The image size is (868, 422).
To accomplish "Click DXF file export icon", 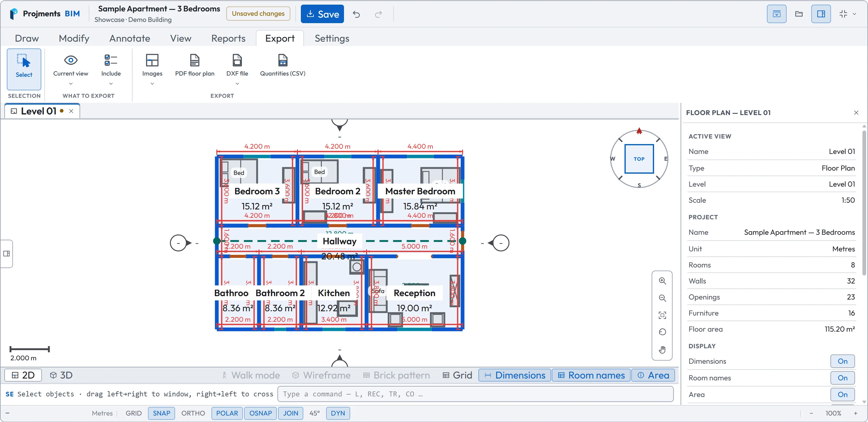I will [x=237, y=60].
